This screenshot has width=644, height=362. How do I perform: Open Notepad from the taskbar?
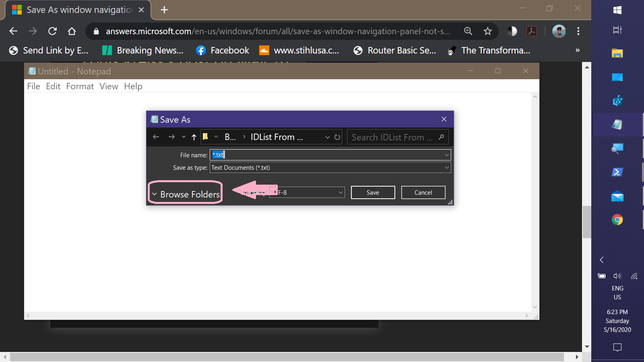pyautogui.click(x=617, y=125)
